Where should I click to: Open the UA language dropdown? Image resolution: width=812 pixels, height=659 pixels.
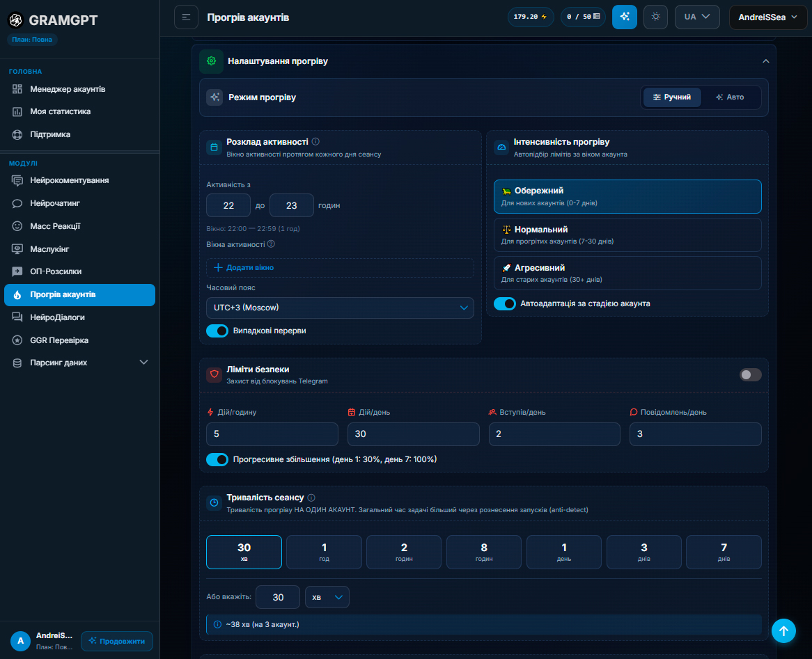tap(697, 17)
